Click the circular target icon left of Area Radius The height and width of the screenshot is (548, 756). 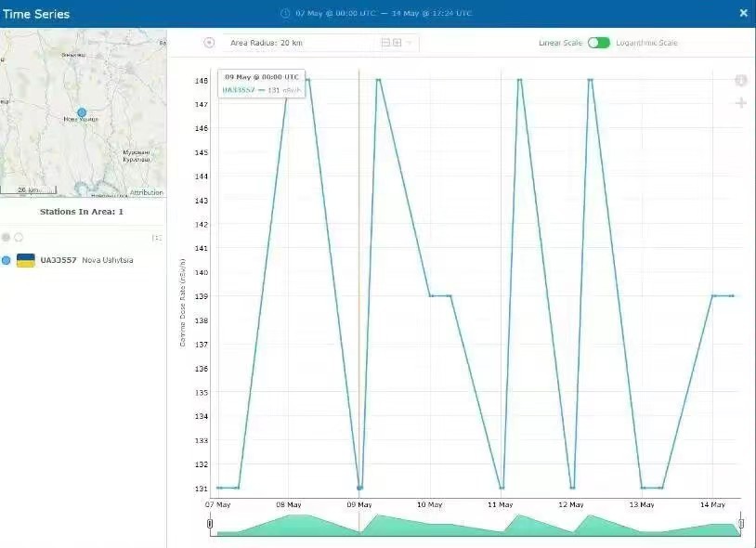click(209, 43)
